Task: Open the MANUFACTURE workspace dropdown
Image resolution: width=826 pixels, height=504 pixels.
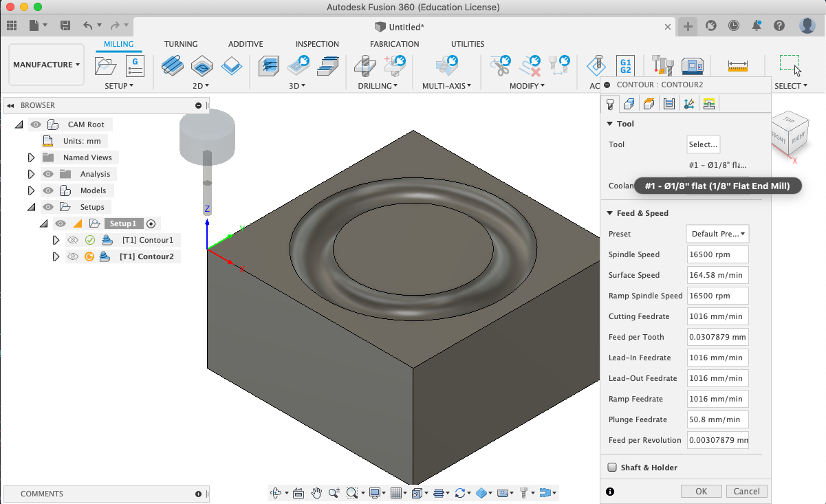Action: pos(46,65)
